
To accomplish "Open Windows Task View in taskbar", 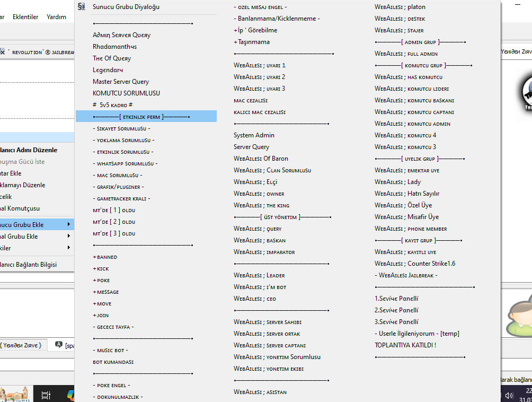I will pos(46,395).
